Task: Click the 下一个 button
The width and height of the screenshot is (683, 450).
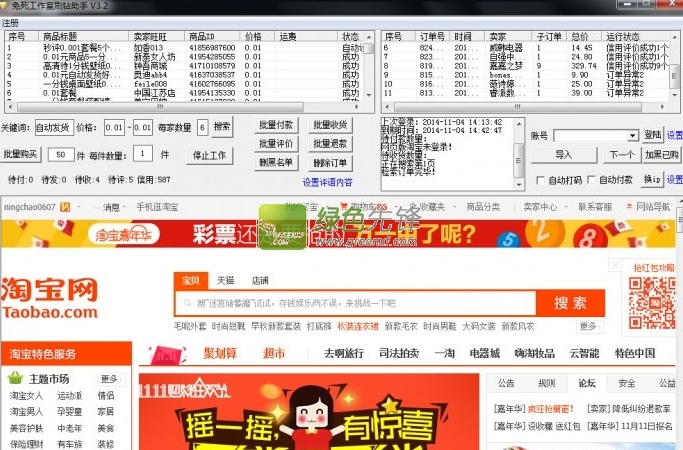Action: 622,155
